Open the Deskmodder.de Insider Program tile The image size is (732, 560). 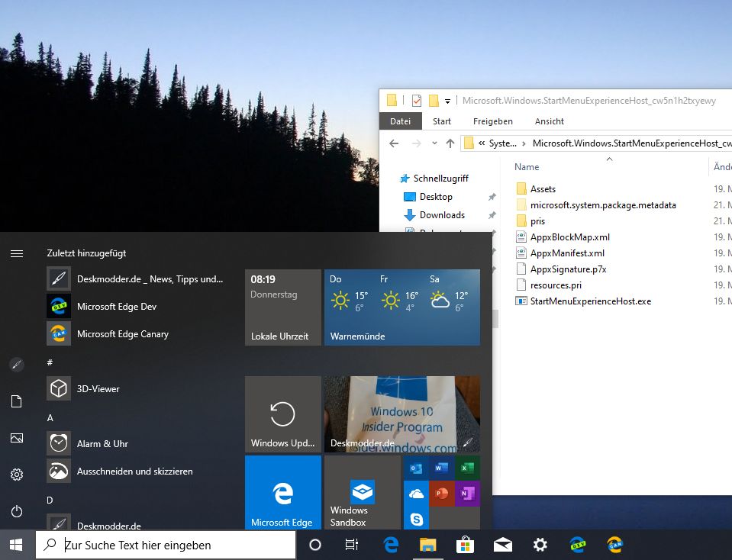pyautogui.click(x=402, y=414)
